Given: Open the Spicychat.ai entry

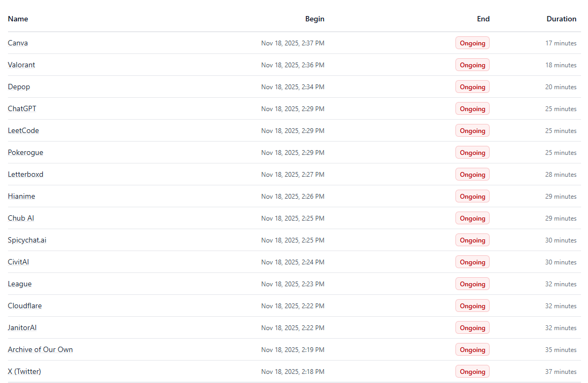Looking at the screenshot, I should pyautogui.click(x=27, y=240).
